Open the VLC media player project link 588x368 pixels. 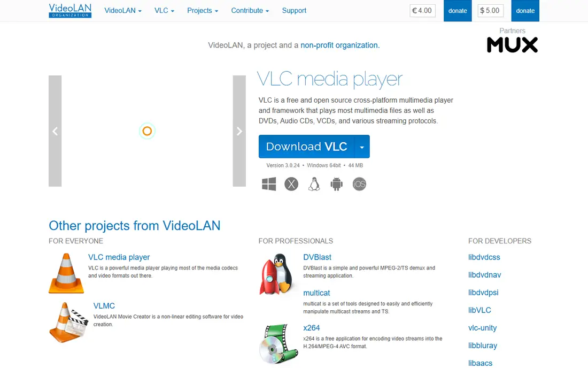[119, 257]
